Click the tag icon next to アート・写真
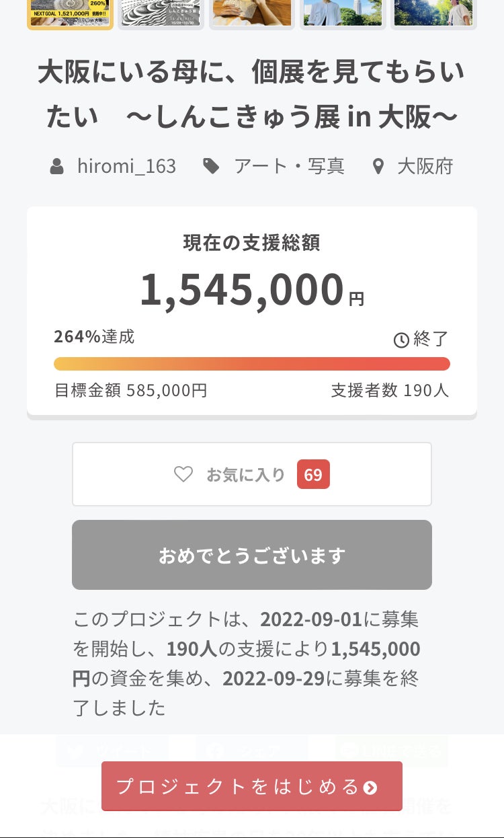This screenshot has width=504, height=838. (212, 166)
